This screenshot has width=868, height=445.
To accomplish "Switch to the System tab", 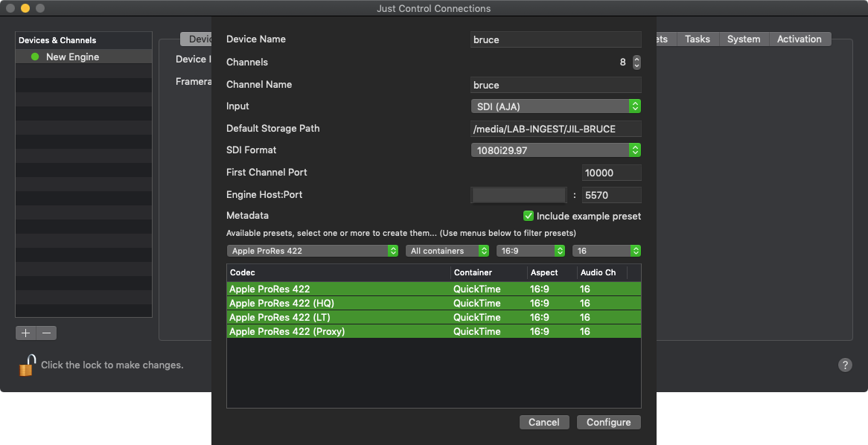I will tap(744, 39).
